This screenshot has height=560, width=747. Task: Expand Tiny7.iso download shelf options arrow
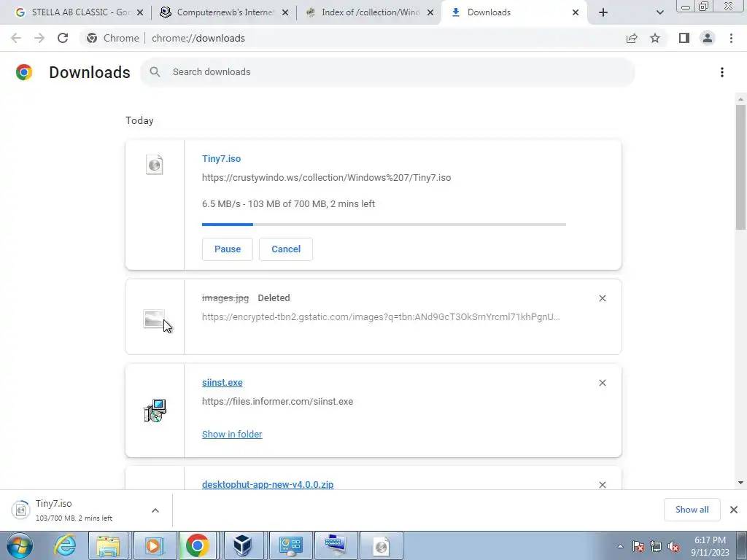[155, 510]
